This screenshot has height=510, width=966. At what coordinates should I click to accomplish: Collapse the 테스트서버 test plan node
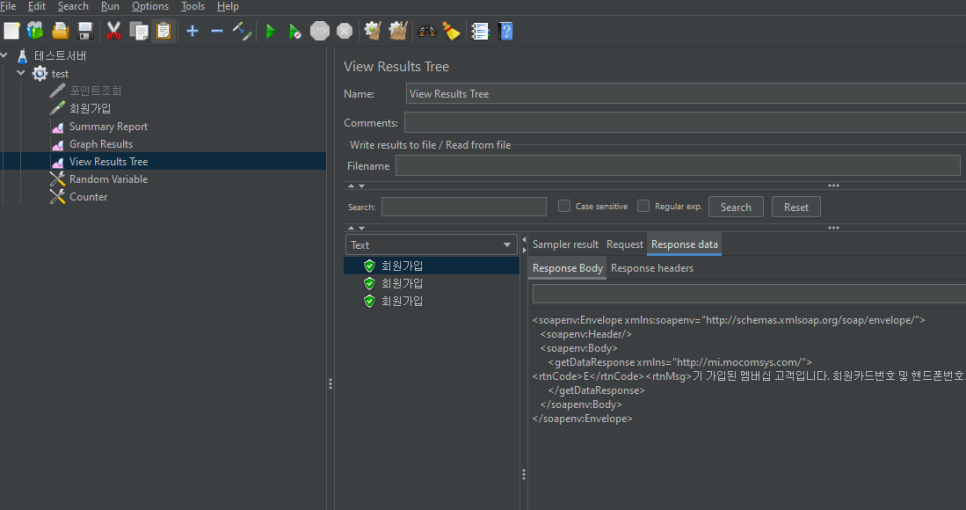[4, 55]
